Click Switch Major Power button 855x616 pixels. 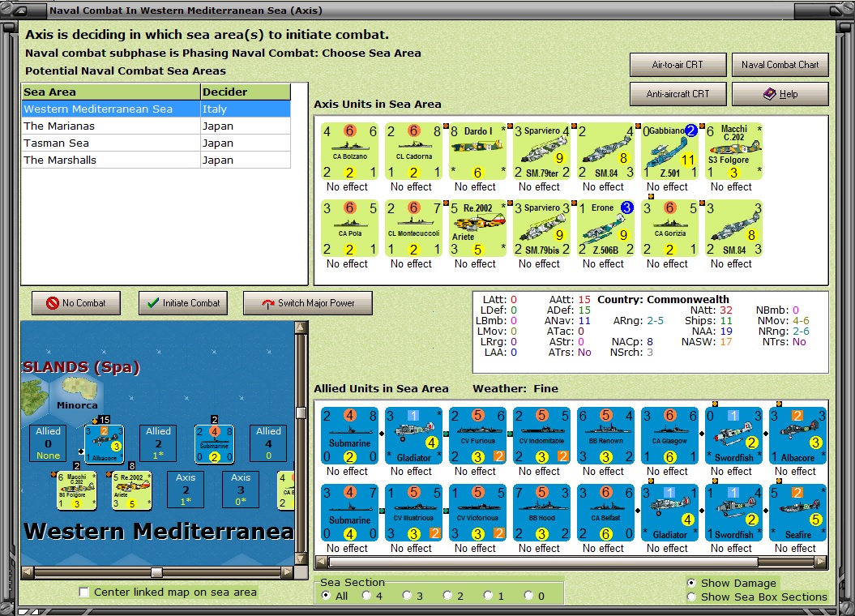click(308, 303)
